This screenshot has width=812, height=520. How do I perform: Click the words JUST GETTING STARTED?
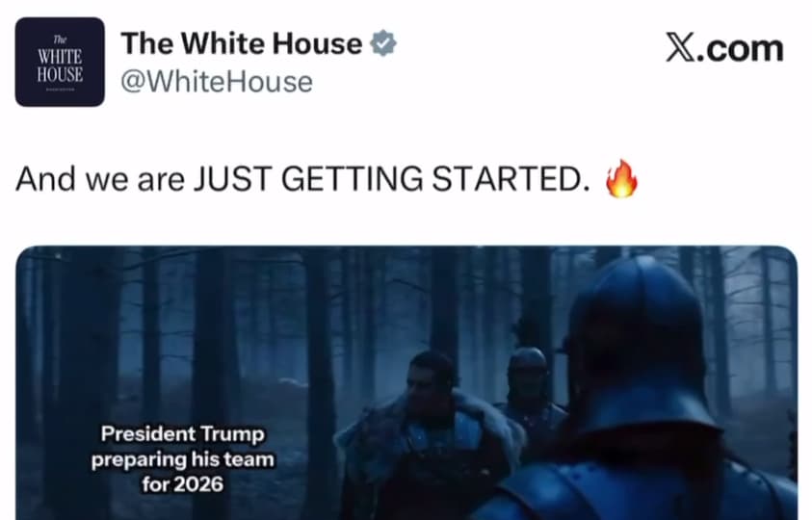point(391,179)
